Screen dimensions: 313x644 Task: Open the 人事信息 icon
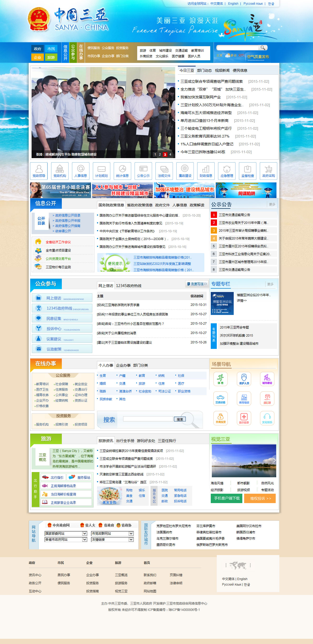pyautogui.click(x=81, y=171)
